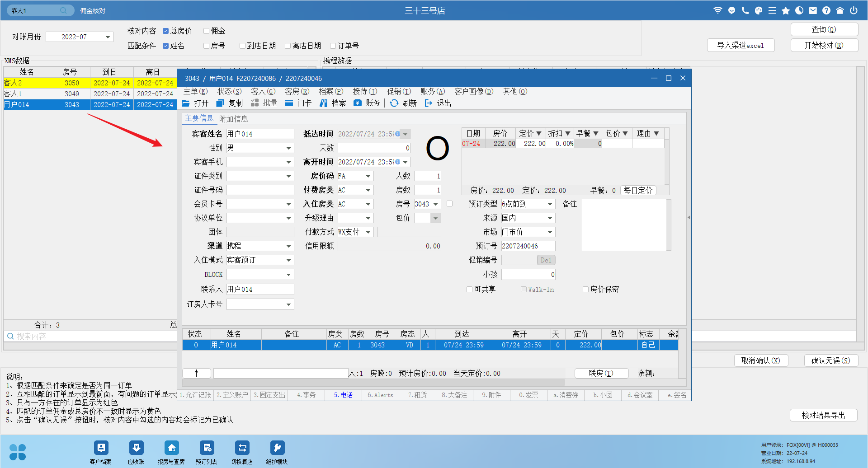
Task: Open the 入住模式 宾客预订 dropdown
Action: click(289, 260)
